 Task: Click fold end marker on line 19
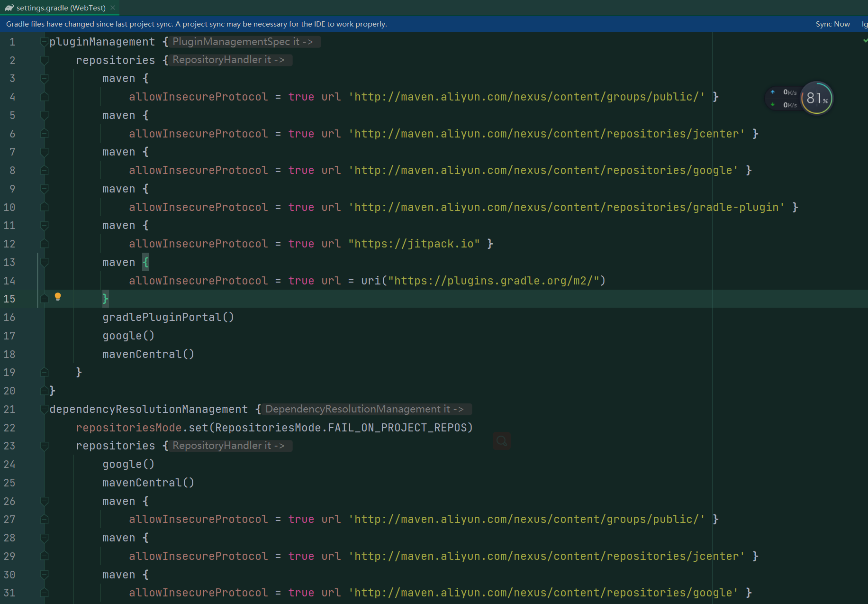pos(45,372)
